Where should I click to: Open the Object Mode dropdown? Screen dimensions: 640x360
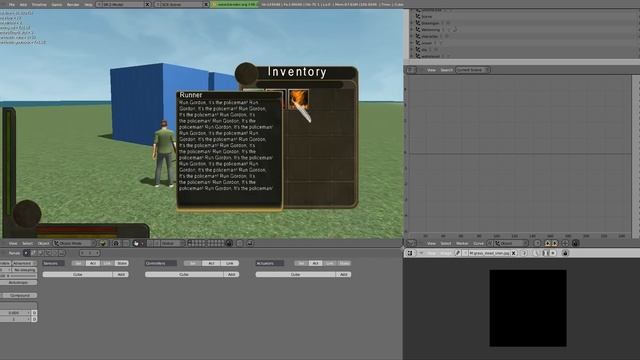pos(74,243)
